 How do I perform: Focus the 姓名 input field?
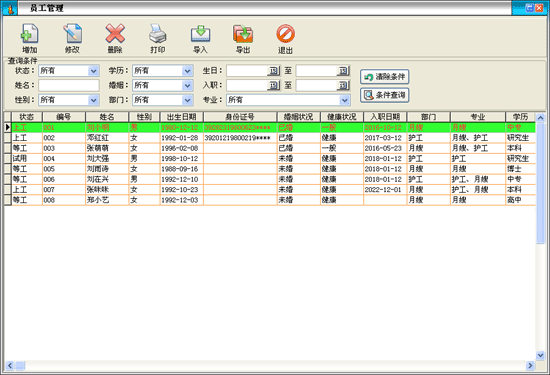pos(69,85)
